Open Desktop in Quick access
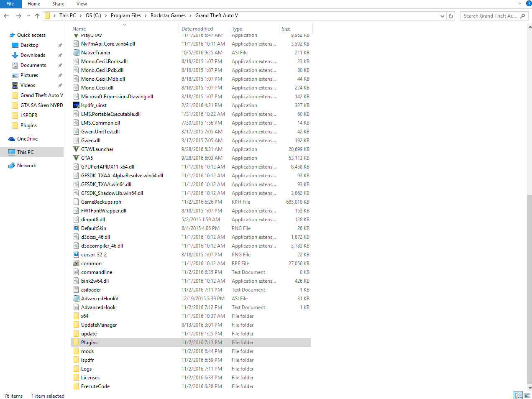 (x=29, y=45)
